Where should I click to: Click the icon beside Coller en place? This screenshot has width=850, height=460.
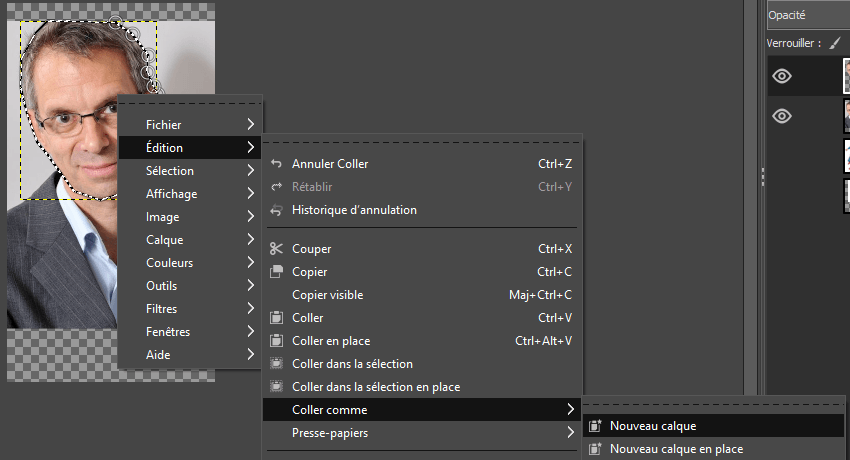[x=276, y=341]
